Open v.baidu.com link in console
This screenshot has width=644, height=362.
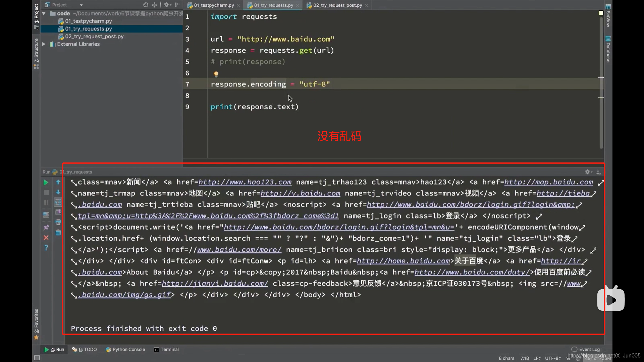tap(300, 193)
